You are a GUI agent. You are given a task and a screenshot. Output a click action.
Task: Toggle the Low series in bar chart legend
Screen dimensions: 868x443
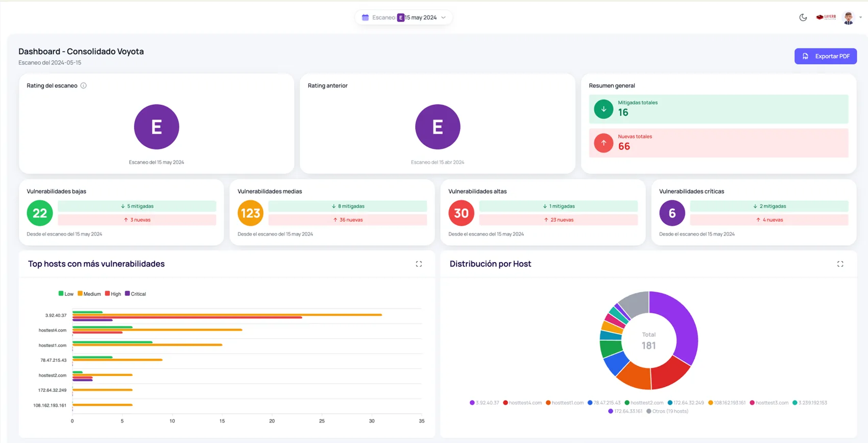(x=66, y=294)
